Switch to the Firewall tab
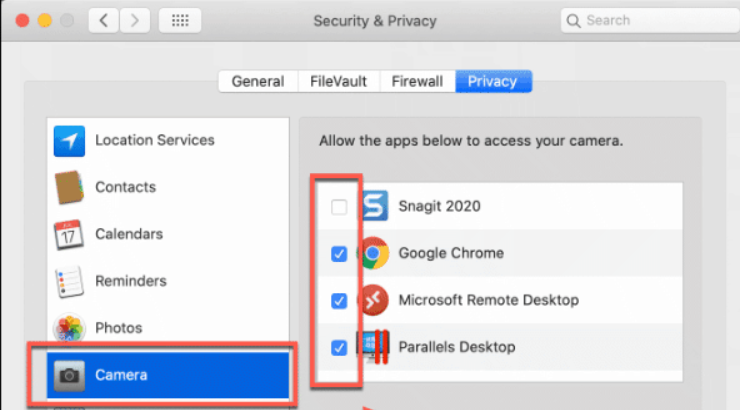This screenshot has height=410, width=740. [418, 81]
